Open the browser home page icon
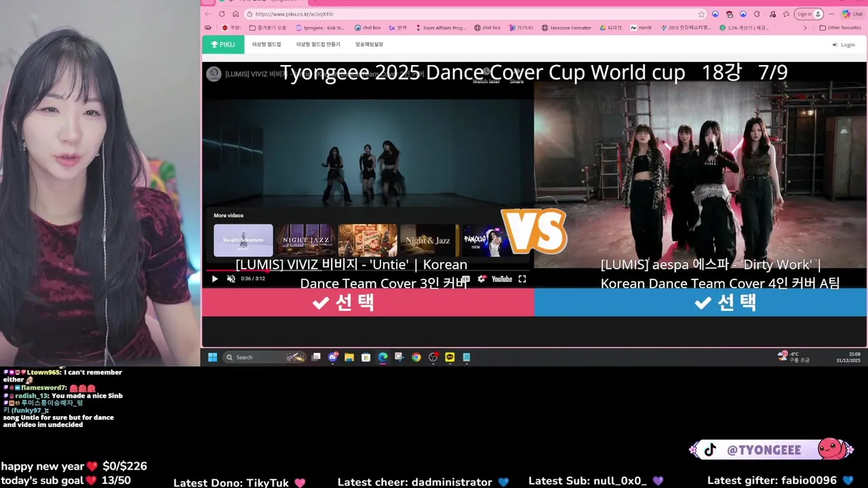 tap(235, 14)
